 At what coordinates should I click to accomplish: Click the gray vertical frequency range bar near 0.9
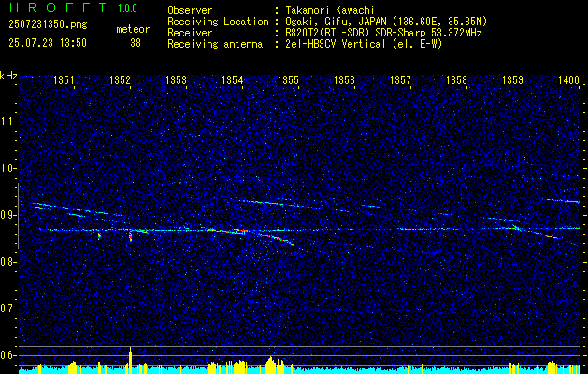pyautogui.click(x=19, y=216)
